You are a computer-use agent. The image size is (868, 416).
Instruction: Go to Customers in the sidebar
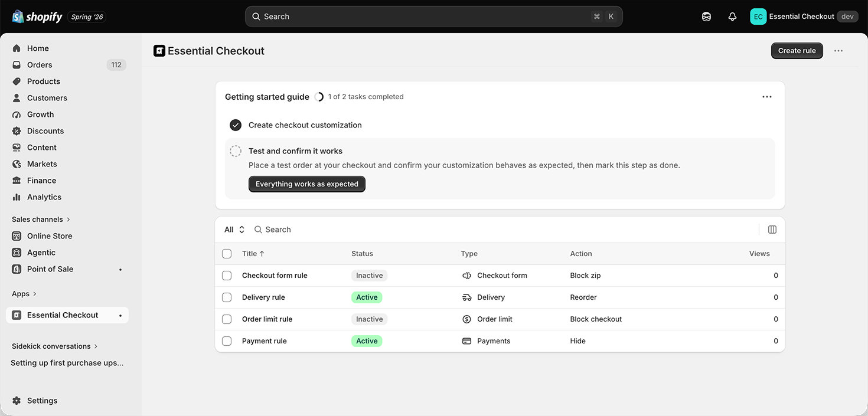coord(67,98)
